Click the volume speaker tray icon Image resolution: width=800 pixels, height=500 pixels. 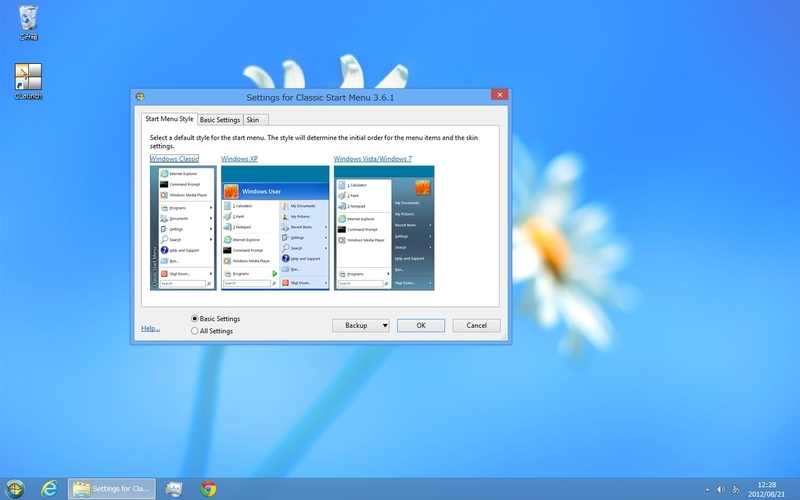pos(721,490)
